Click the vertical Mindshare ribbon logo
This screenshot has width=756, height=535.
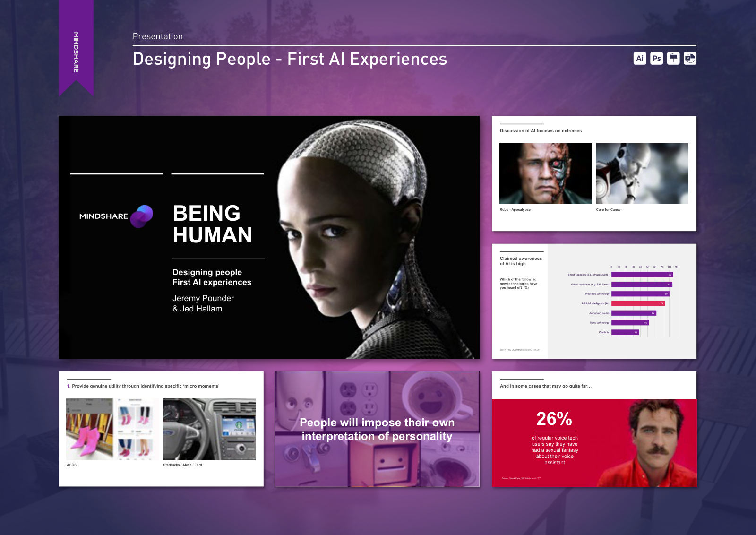pos(76,52)
